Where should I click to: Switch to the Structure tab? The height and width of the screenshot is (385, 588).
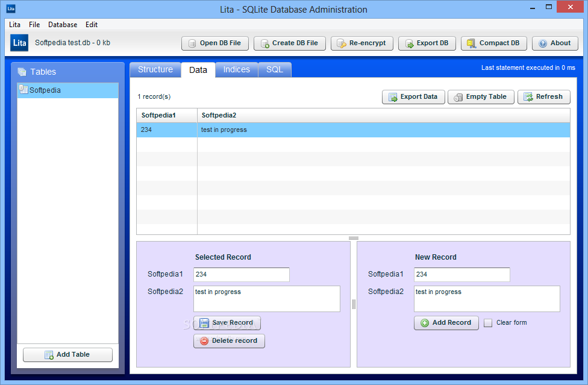tap(155, 70)
